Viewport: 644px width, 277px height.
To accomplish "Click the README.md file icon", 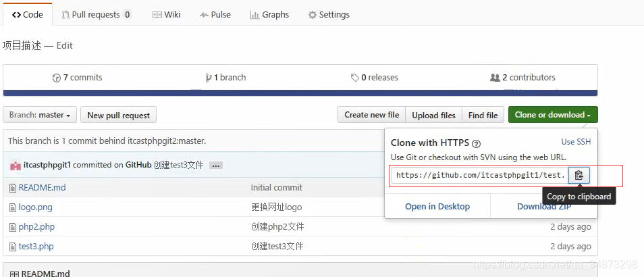I will [13, 188].
